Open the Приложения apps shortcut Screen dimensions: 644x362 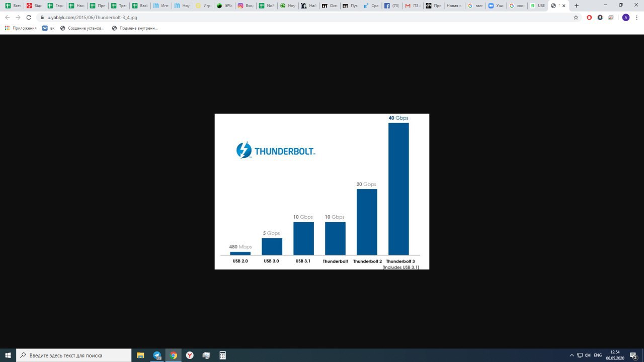21,28
